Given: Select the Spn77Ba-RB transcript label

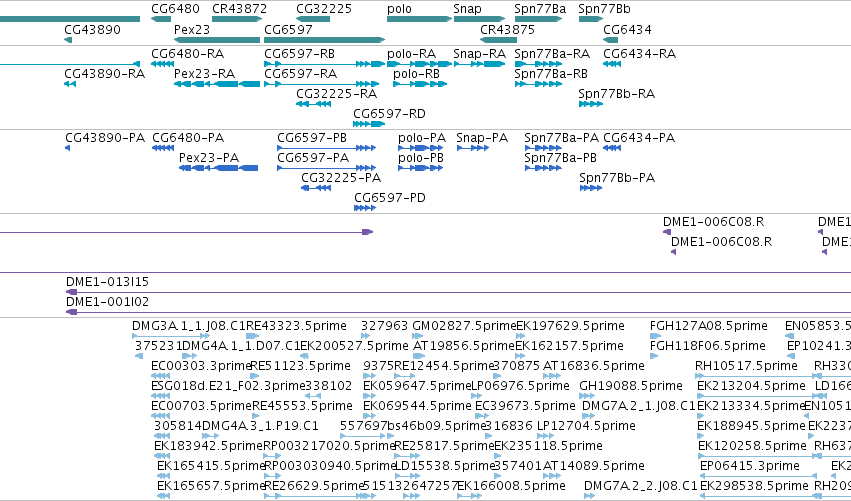Looking at the screenshot, I should click(x=551, y=74).
